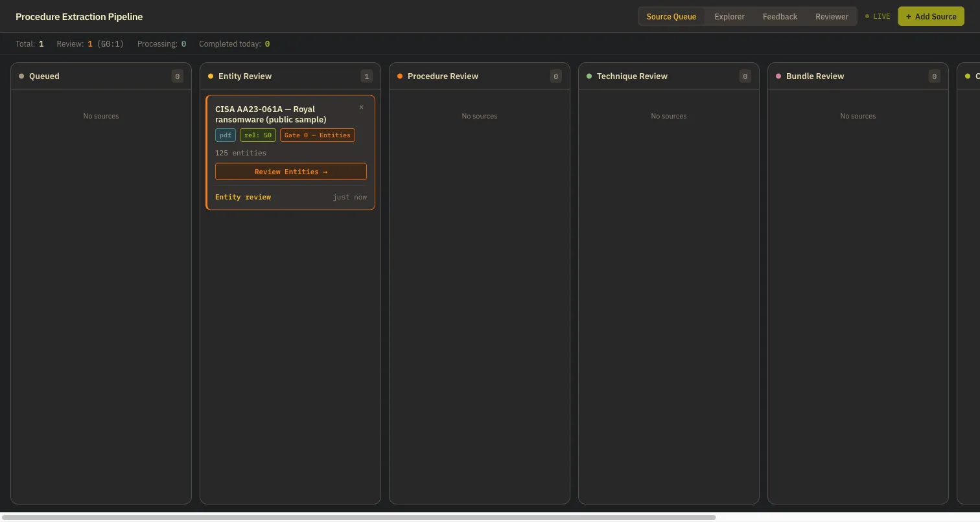Open the Source Queue tab
The height and width of the screenshot is (522, 980).
[671, 17]
